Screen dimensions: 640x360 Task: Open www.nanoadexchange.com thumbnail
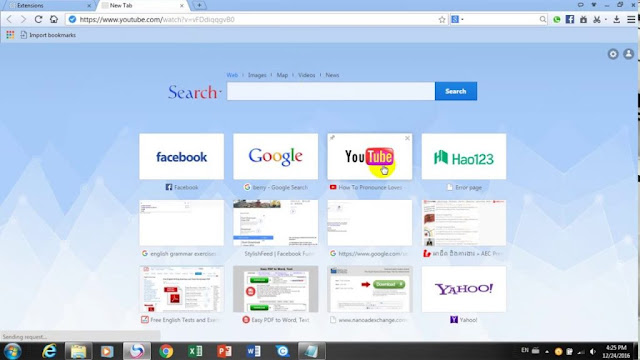pos(369,289)
